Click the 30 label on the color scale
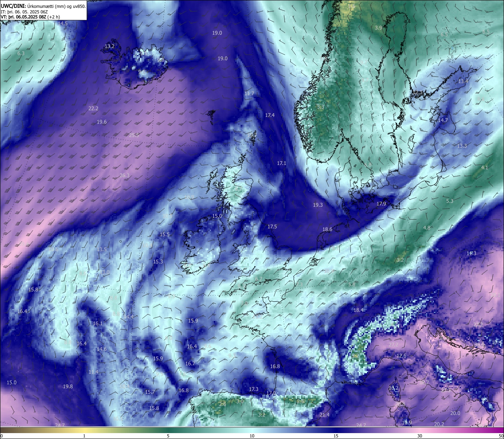 (420, 436)
